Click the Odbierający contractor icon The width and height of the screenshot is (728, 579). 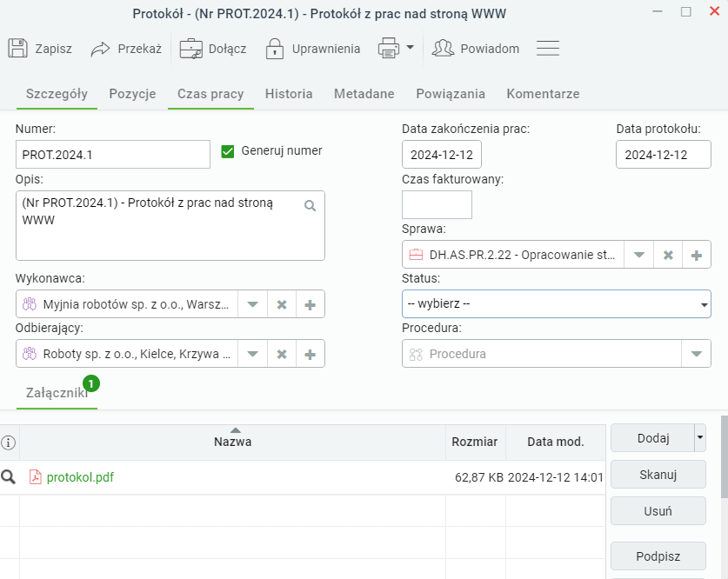(30, 354)
